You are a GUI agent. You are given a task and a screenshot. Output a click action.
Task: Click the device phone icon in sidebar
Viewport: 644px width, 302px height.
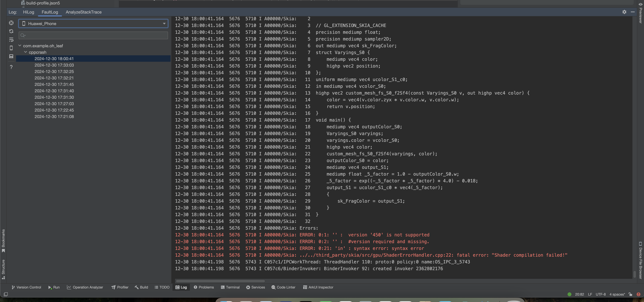click(11, 48)
